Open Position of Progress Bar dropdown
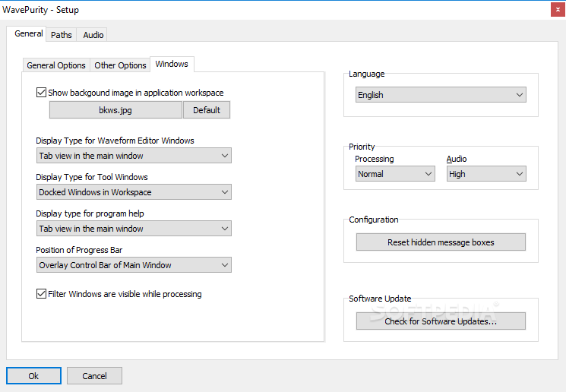The width and height of the screenshot is (566, 392). pos(134,265)
